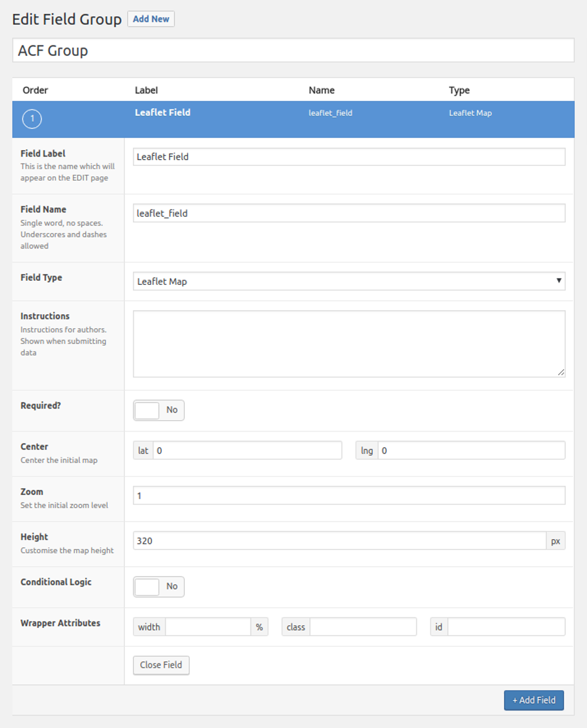Click the Close Field button
Viewport: 587px width, 728px height.
(161, 665)
